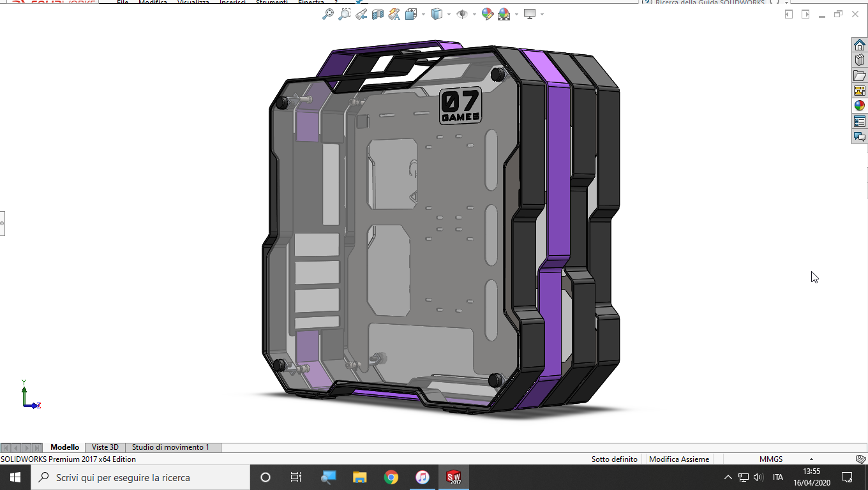This screenshot has height=490, width=868.
Task: Click the MMGS unit system label
Action: (771, 459)
